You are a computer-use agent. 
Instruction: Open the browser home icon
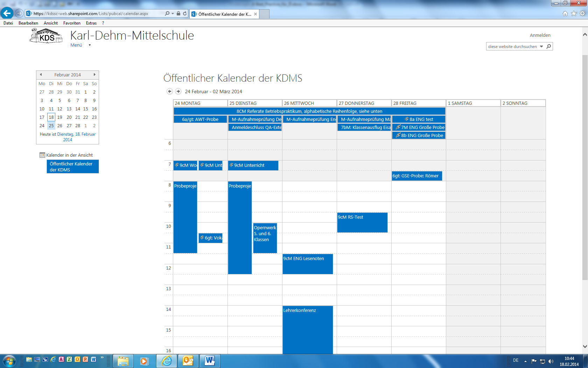click(565, 14)
